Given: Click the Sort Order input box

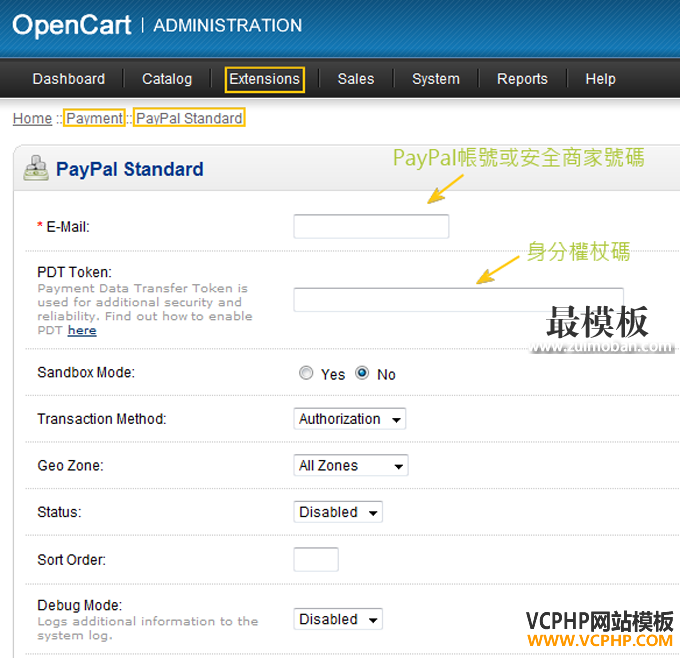Looking at the screenshot, I should tap(316, 560).
